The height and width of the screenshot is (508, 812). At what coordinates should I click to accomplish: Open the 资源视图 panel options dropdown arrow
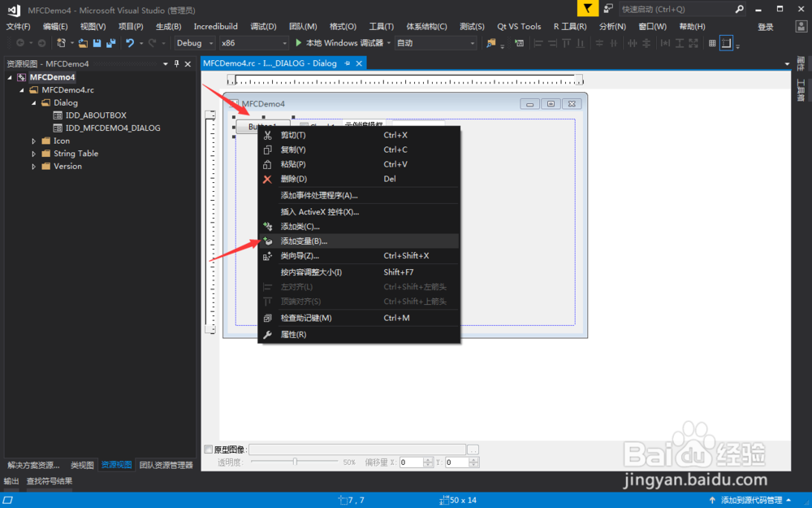[x=165, y=63]
